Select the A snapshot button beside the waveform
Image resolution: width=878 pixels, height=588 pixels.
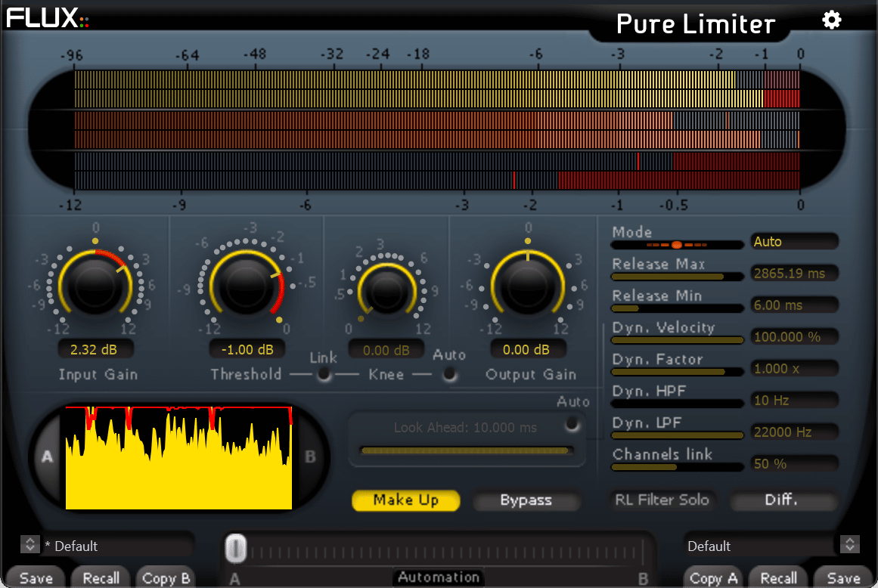coord(46,456)
